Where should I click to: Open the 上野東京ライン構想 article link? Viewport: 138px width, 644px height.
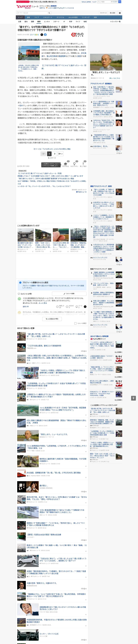[56, 396]
